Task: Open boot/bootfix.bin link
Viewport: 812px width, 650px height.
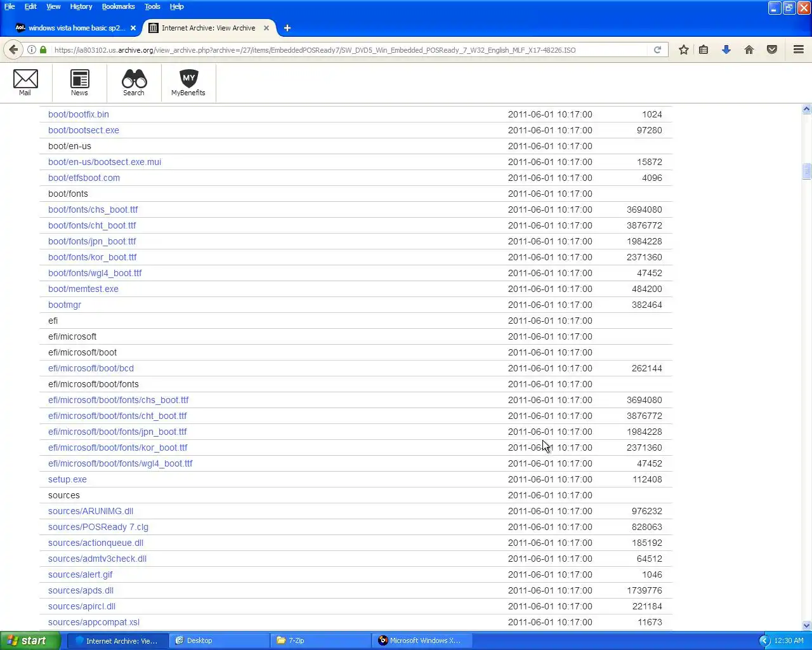Action: (79, 114)
